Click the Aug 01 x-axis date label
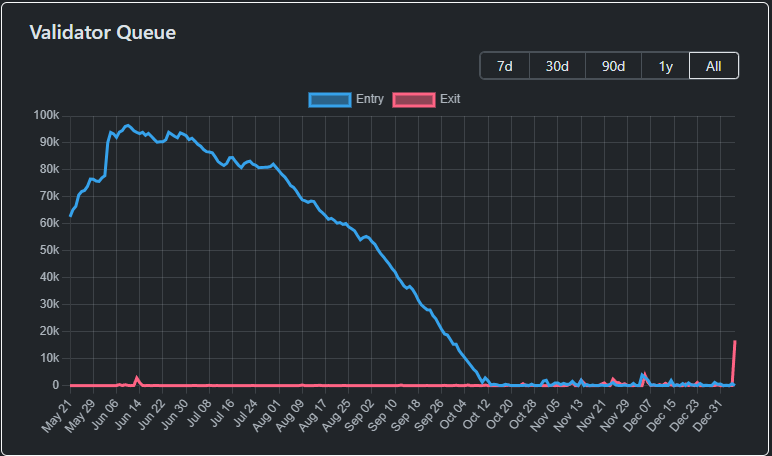This screenshot has width=772, height=456. pos(266,413)
